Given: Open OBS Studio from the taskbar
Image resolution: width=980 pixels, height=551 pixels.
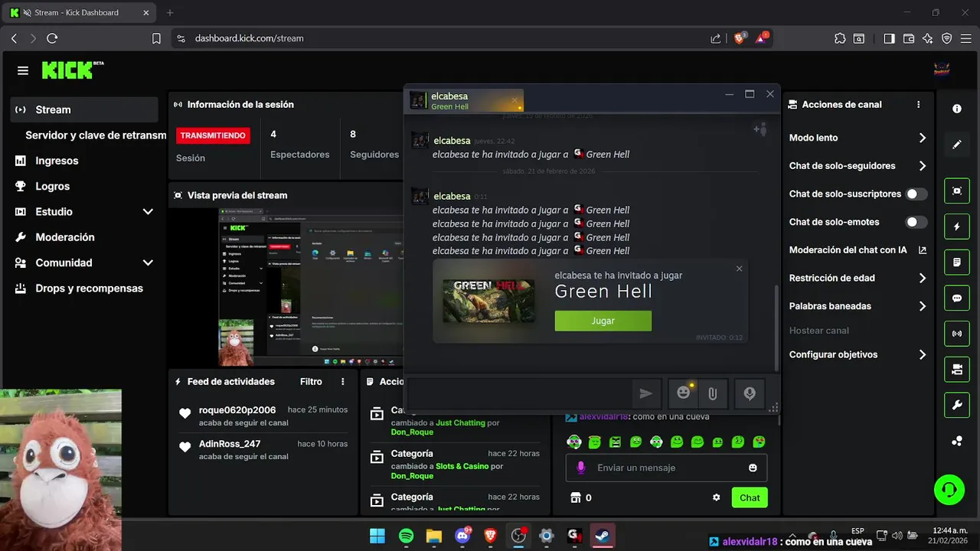Looking at the screenshot, I should click(x=519, y=536).
